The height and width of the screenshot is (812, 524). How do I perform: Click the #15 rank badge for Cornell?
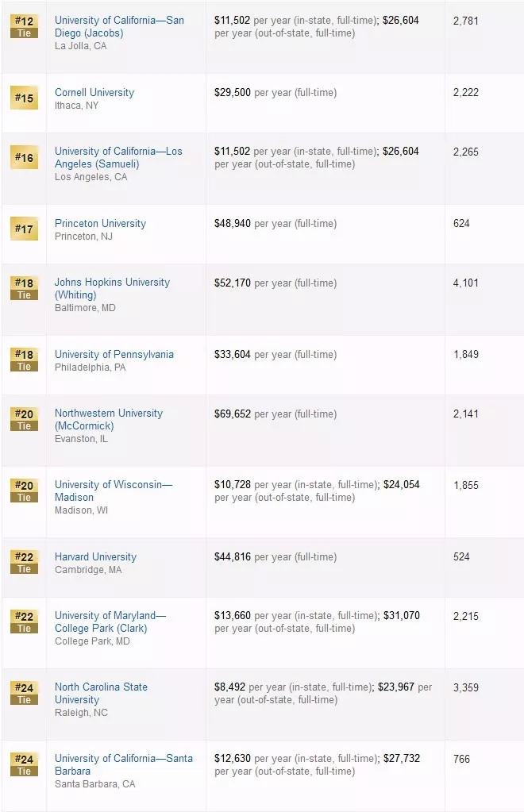(24, 98)
